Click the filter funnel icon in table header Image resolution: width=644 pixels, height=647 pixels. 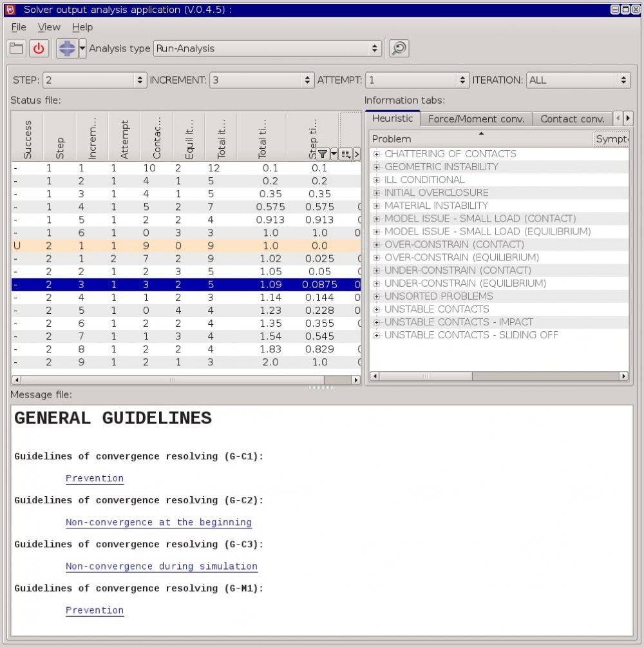(x=323, y=154)
